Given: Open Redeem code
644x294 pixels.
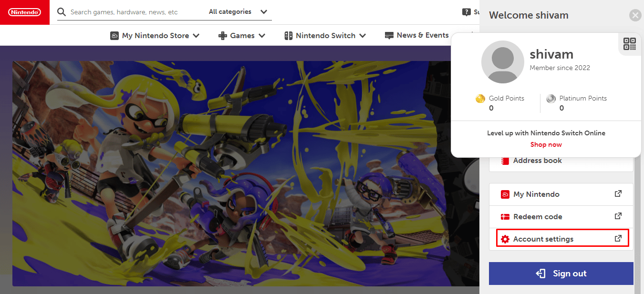Looking at the screenshot, I should pos(561,217).
